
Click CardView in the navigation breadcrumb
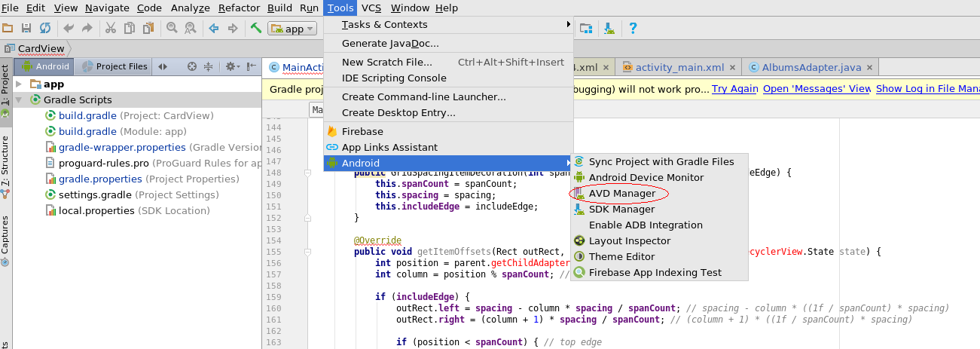point(41,48)
